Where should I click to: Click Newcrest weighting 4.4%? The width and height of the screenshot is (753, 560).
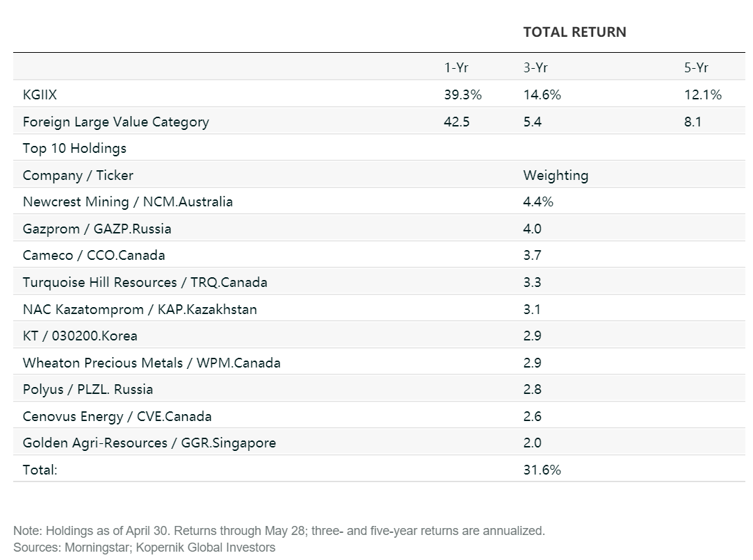pos(538,202)
